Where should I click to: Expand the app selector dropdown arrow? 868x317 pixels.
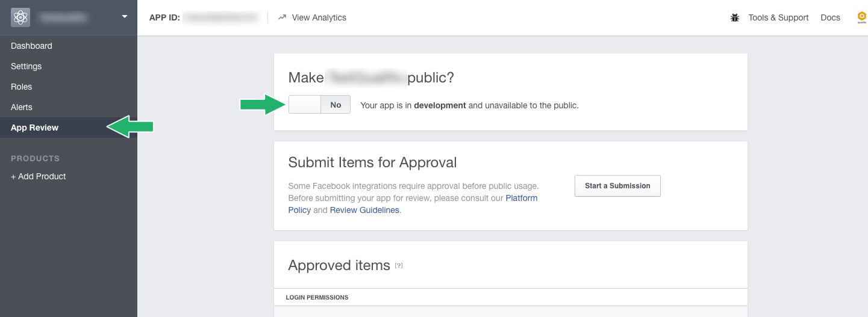pos(125,16)
